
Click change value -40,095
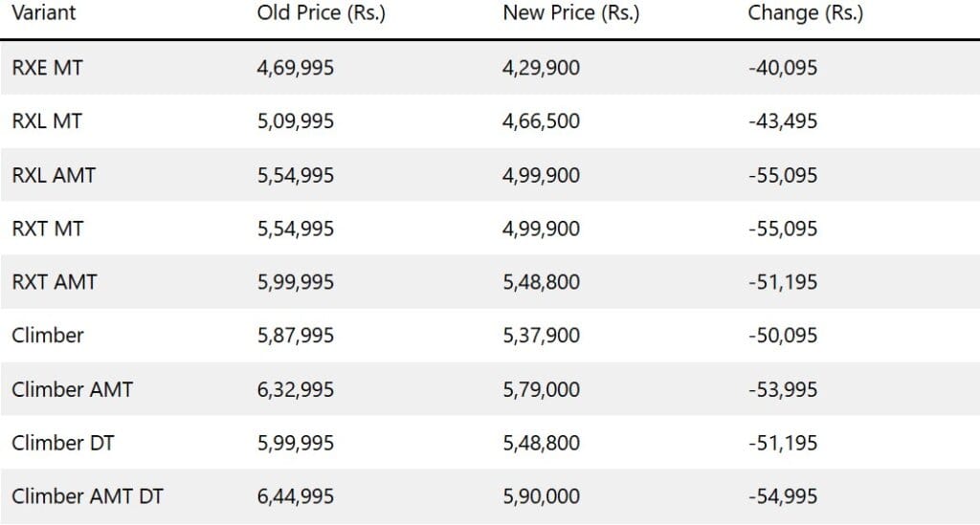[783, 68]
